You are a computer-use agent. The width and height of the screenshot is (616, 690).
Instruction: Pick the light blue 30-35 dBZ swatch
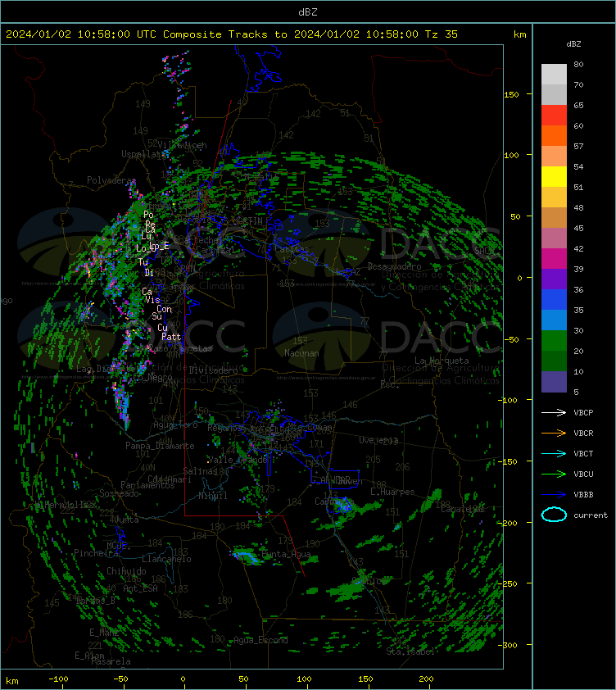click(554, 320)
